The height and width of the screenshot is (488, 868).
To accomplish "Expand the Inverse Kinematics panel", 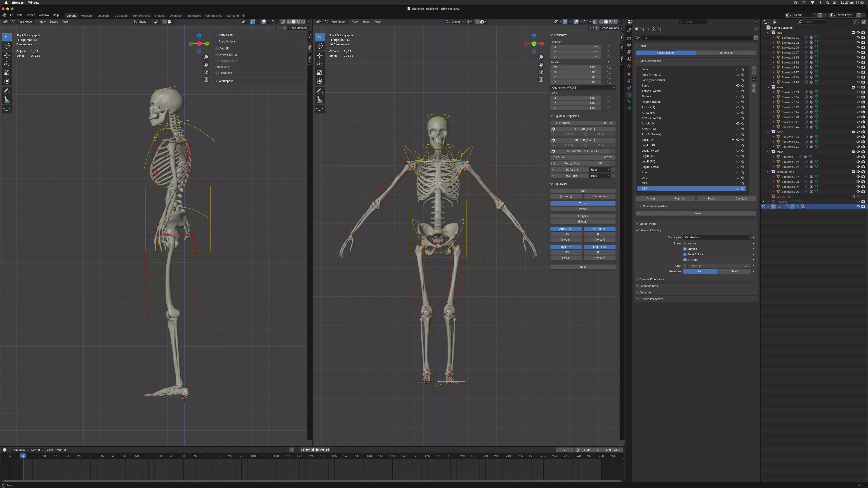I will (652, 279).
